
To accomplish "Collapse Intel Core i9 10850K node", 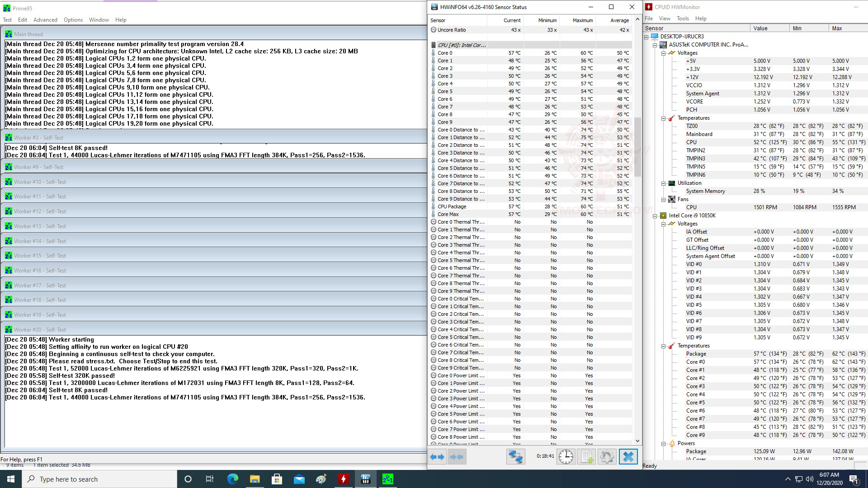I will coord(655,216).
